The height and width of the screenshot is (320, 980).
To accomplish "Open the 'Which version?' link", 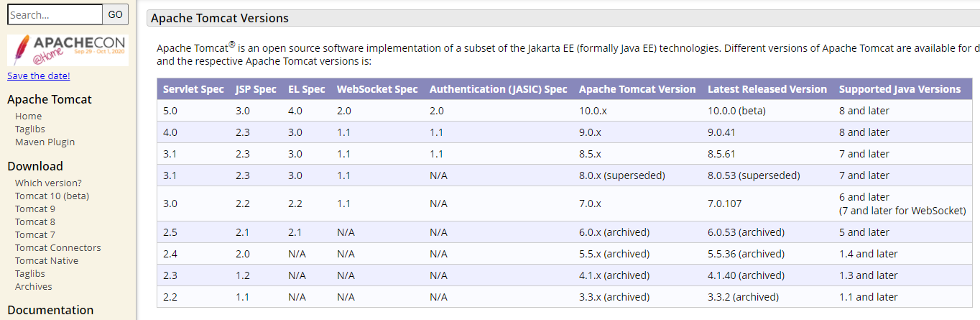I will [48, 183].
